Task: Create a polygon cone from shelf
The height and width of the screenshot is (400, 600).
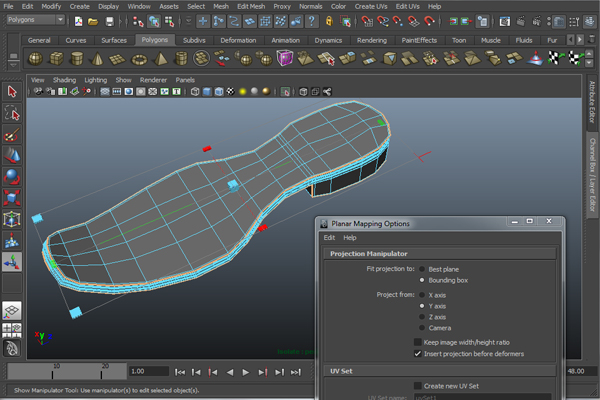Action: 97,59
